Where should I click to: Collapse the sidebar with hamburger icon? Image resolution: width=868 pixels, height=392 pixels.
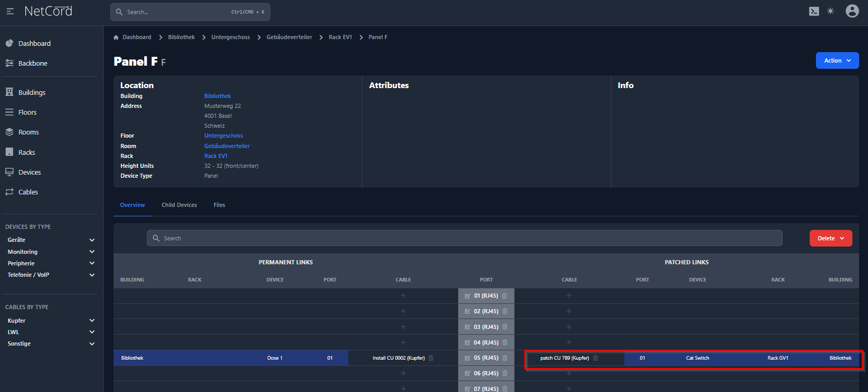(10, 11)
